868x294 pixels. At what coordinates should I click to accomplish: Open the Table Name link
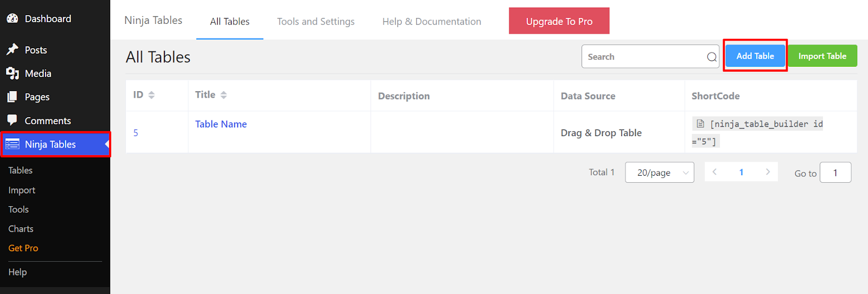pos(221,124)
